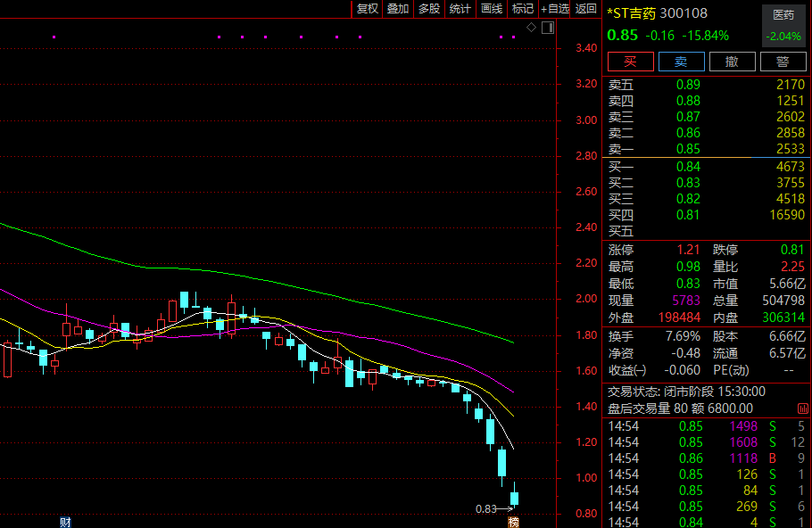The width and height of the screenshot is (812, 528).
Task: Select the 14:54 trade with volume 269
Action: coord(707,507)
